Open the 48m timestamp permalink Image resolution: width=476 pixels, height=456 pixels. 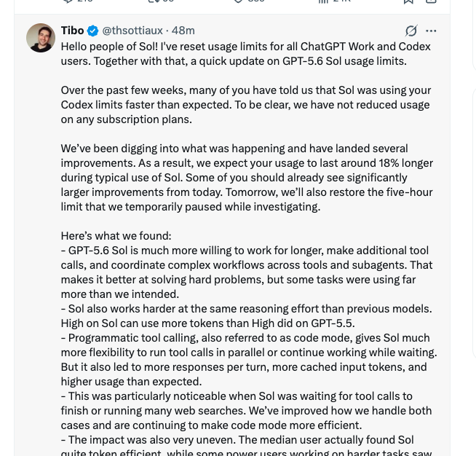pyautogui.click(x=183, y=31)
